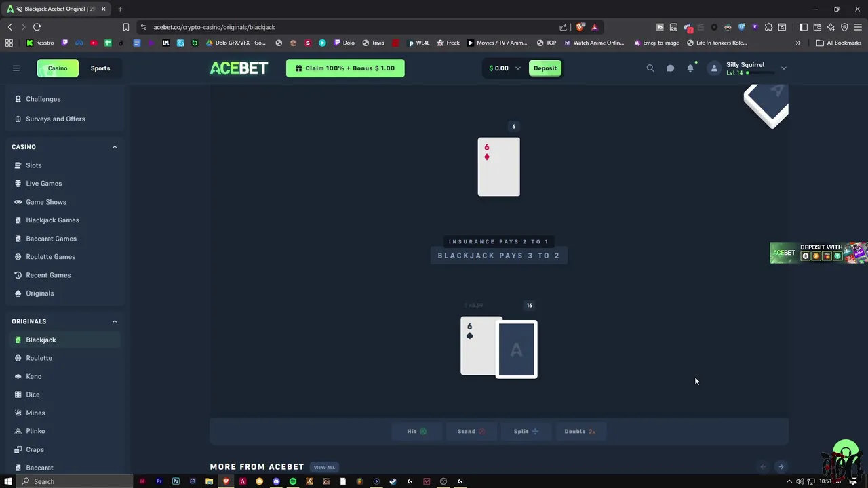Click the user avatar icon

point(713,68)
